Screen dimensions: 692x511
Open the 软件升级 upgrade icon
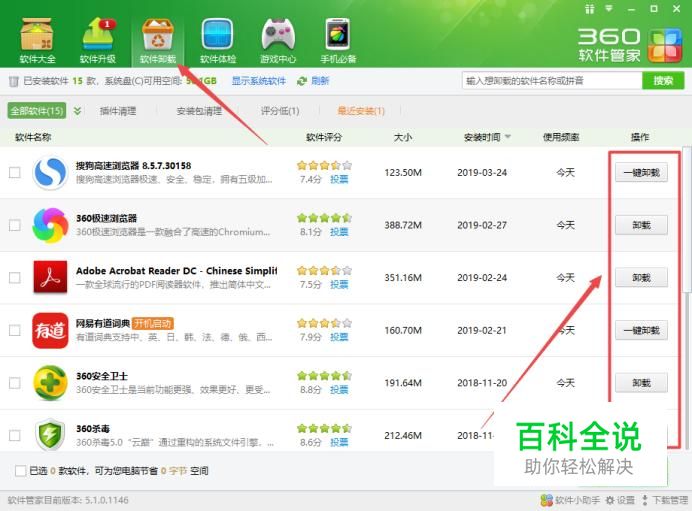pyautogui.click(x=98, y=41)
